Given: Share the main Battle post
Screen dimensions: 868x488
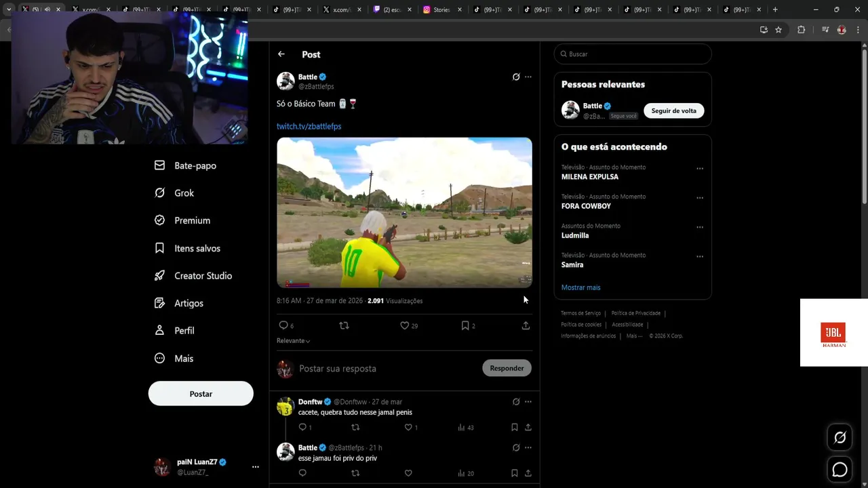Looking at the screenshot, I should [526, 325].
